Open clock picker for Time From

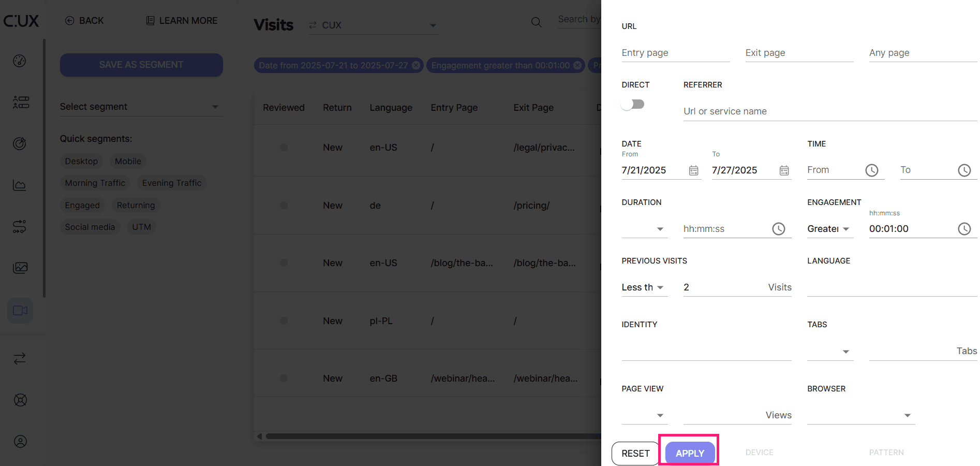pos(872,170)
